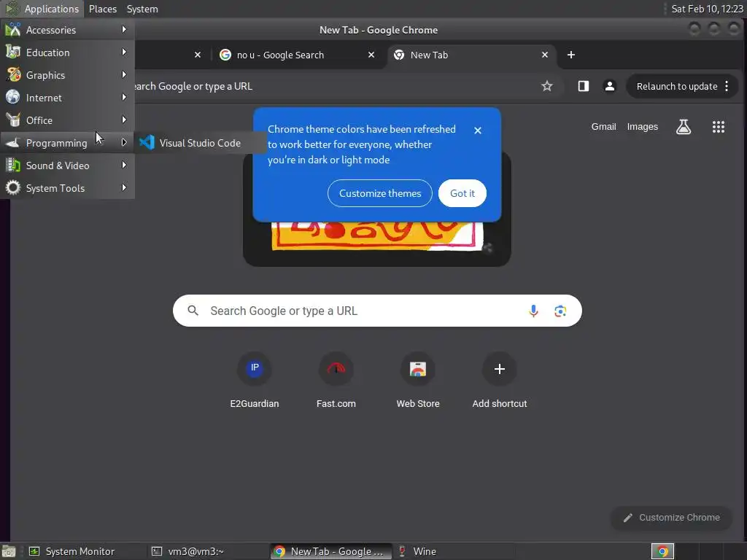Click the Places menu in top panel
747x560 pixels.
click(102, 9)
